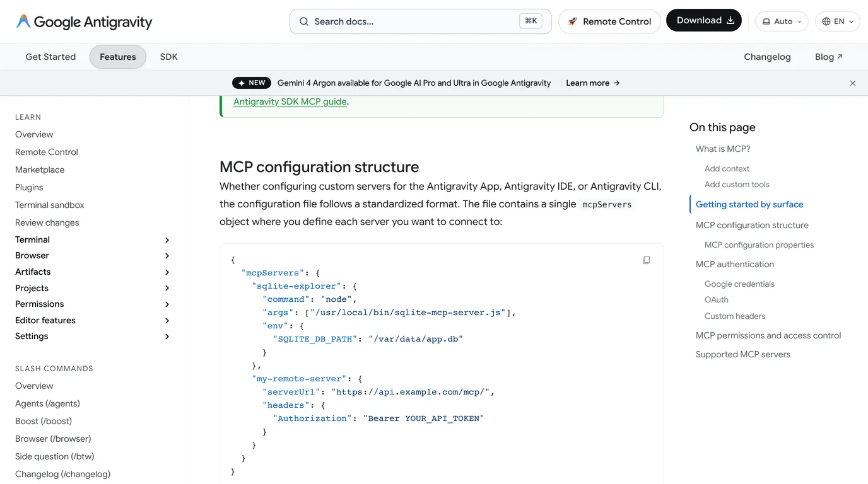This screenshot has width=868, height=484.
Task: Focus the Search docs field
Action: click(421, 21)
